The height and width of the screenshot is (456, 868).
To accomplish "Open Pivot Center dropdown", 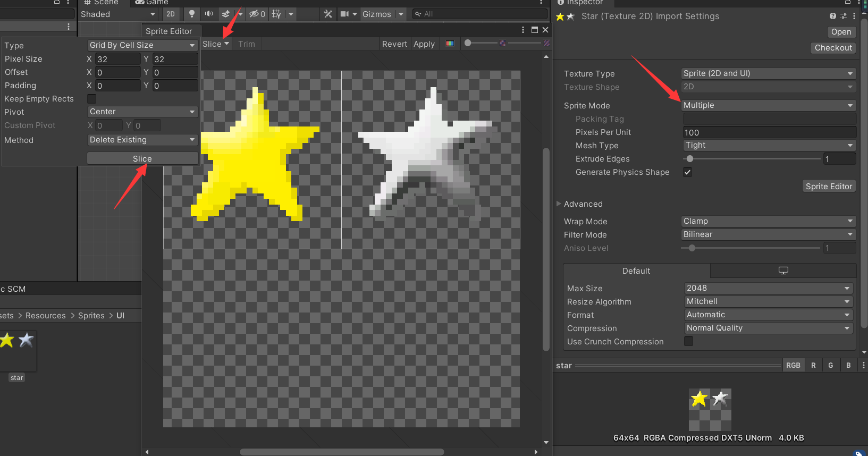I will (142, 112).
